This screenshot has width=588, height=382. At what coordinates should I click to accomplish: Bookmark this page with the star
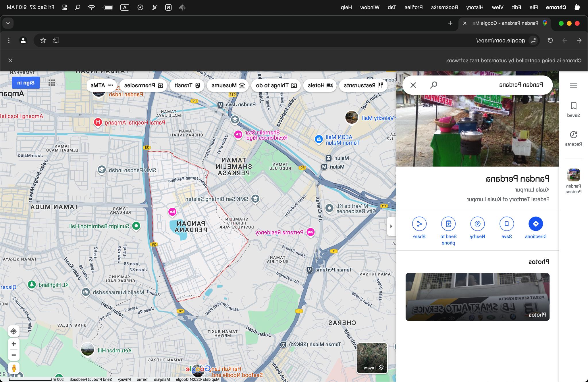[x=43, y=40]
